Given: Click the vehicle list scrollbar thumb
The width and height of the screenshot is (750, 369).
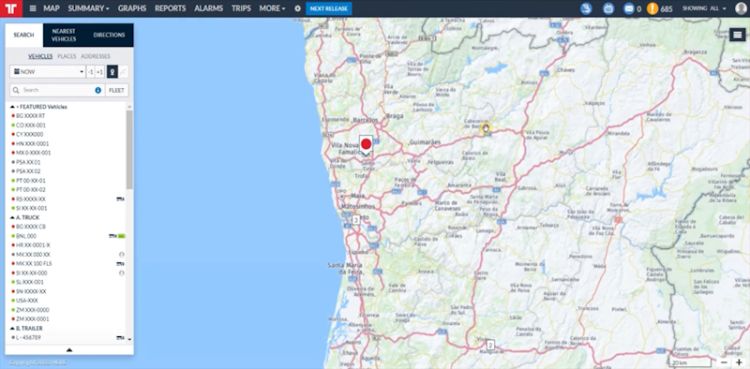Looking at the screenshot, I should (129, 149).
